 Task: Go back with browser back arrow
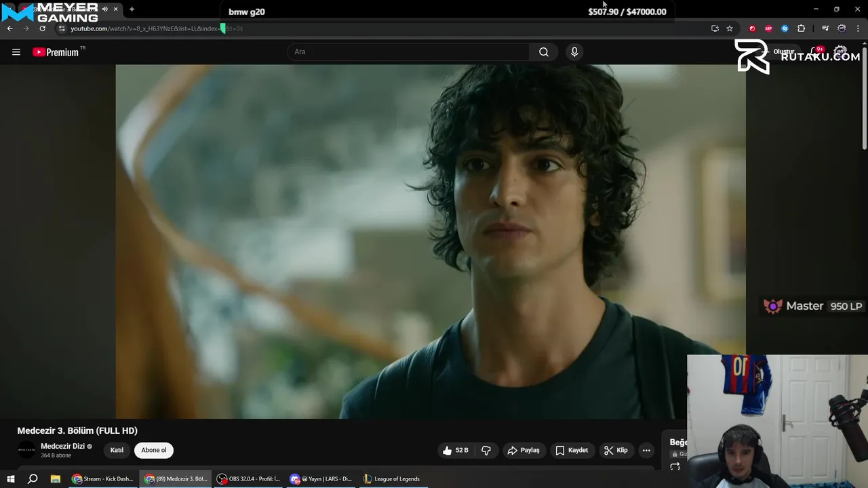pyautogui.click(x=9, y=28)
